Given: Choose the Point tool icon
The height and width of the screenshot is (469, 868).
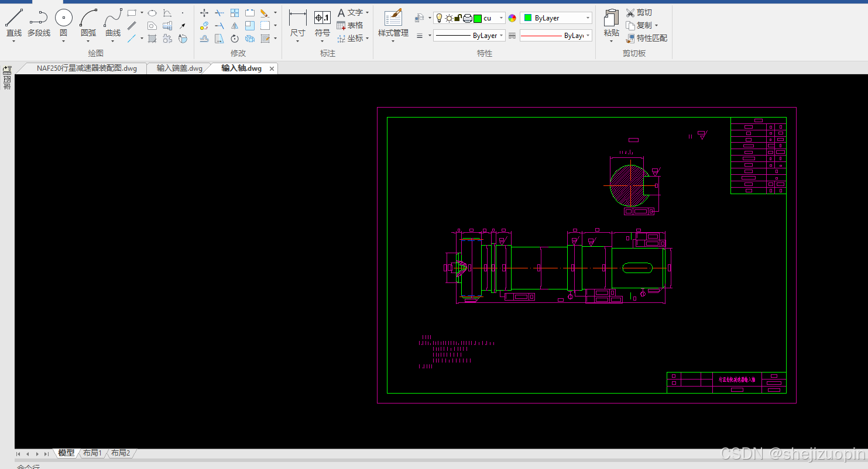Looking at the screenshot, I should [x=183, y=12].
